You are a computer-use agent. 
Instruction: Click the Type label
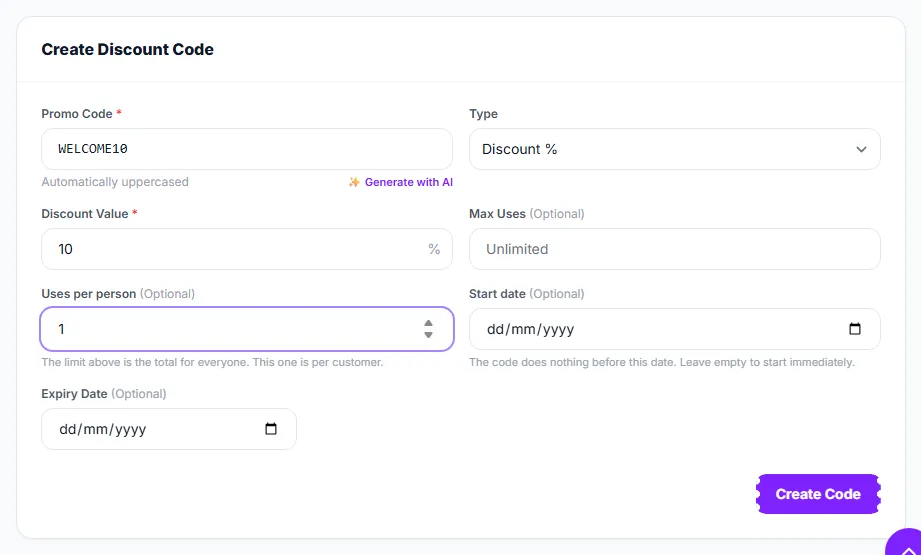pos(483,114)
